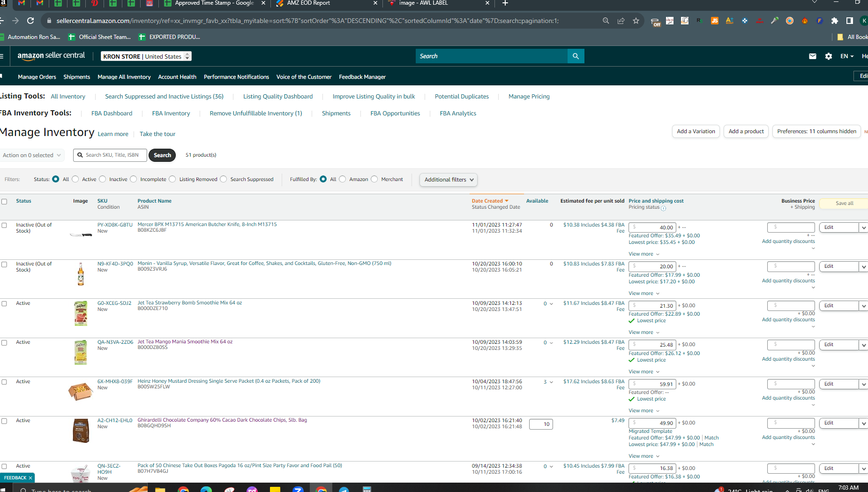This screenshot has width=868, height=492.
Task: Click the pricing status info icon
Action: (663, 208)
